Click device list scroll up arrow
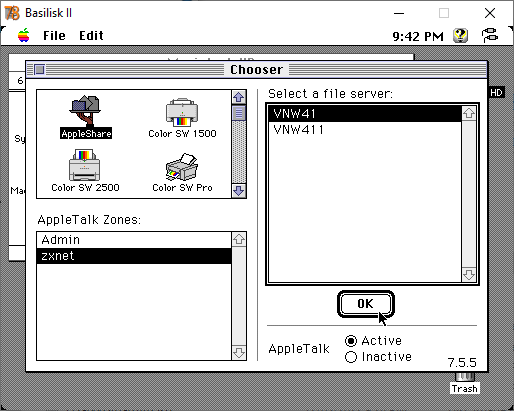Screen dimensions: 514x411 pos(239,97)
